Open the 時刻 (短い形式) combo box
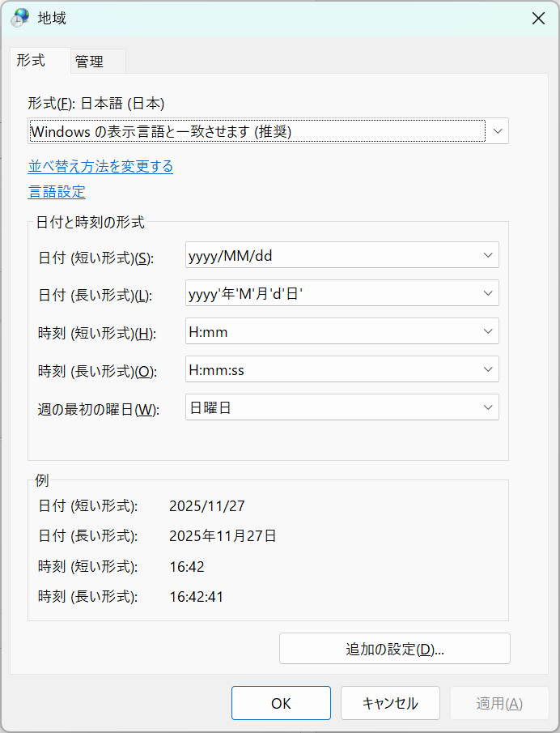Image resolution: width=560 pixels, height=733 pixels. pos(487,331)
